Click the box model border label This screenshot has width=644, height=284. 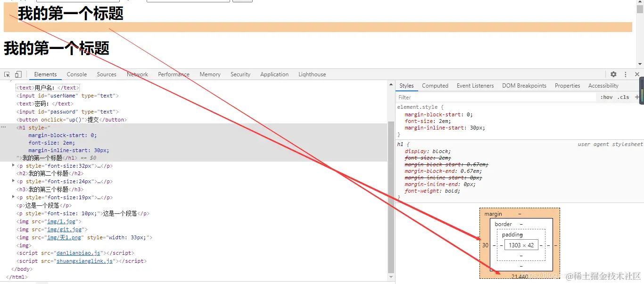click(504, 224)
